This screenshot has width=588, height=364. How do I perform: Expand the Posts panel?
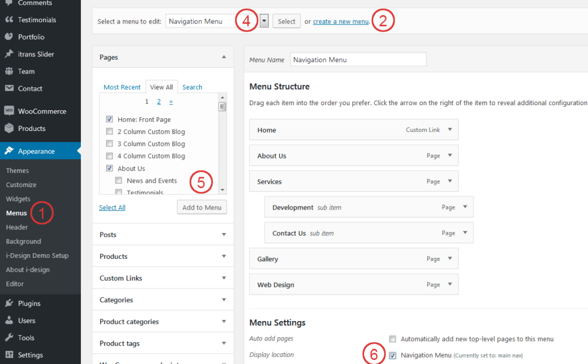point(224,235)
